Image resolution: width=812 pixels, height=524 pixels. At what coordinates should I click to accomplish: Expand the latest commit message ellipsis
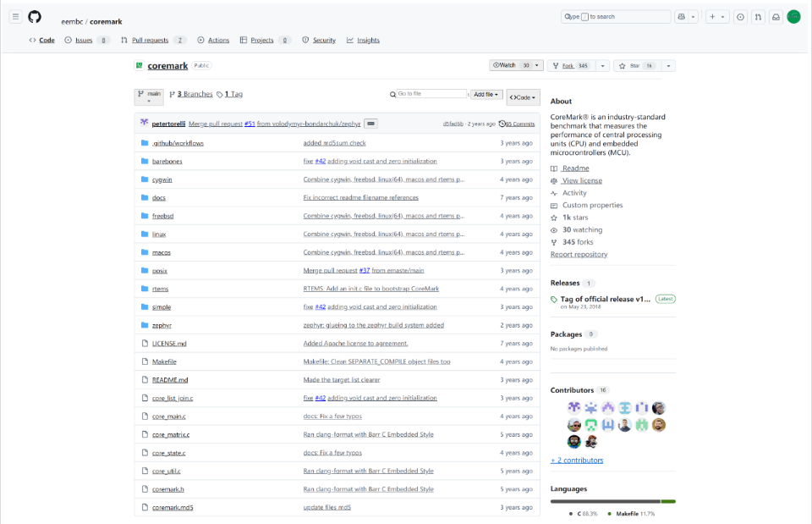(x=370, y=124)
